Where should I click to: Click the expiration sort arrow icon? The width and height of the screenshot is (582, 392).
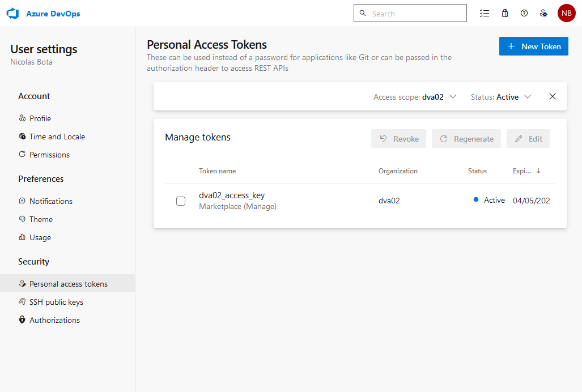pyautogui.click(x=538, y=171)
